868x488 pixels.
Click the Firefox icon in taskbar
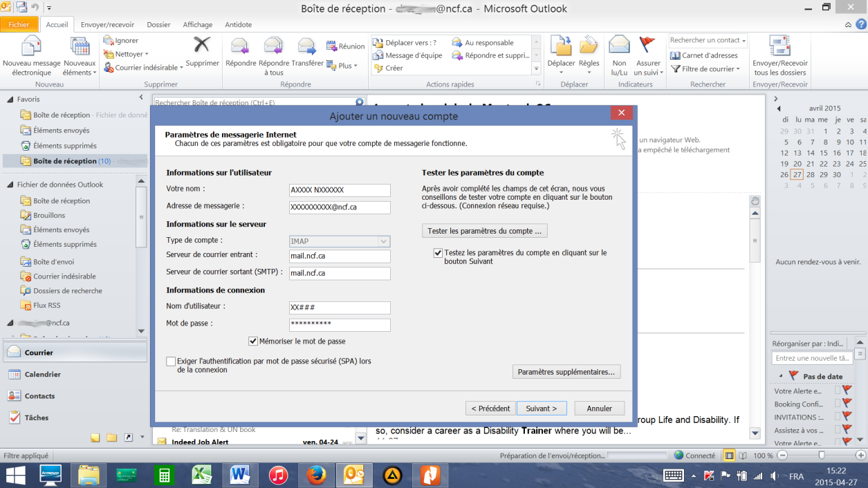pos(315,476)
